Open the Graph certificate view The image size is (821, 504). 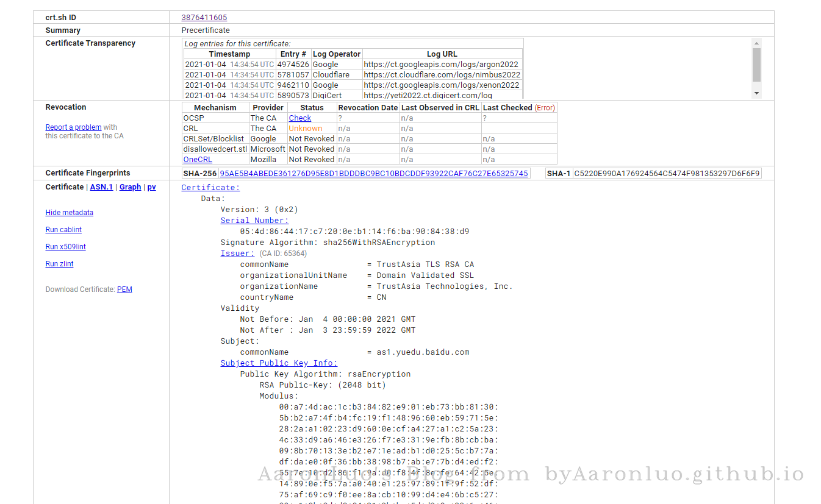[x=130, y=187]
